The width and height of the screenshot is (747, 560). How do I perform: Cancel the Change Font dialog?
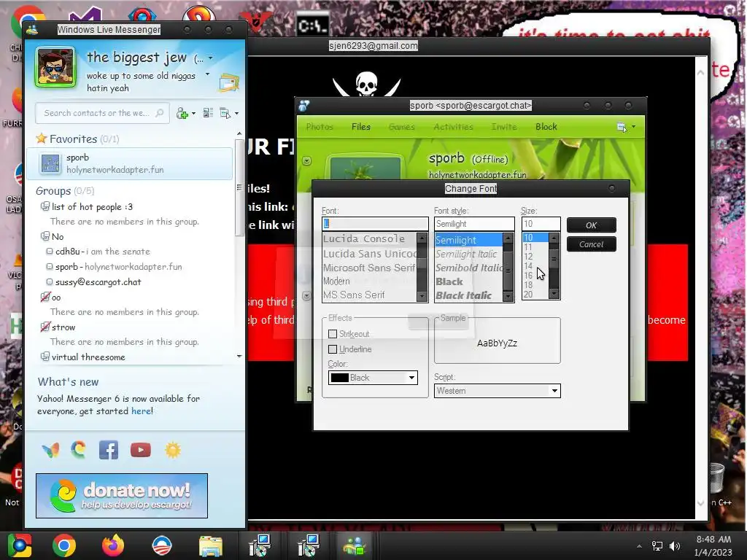[x=591, y=244]
